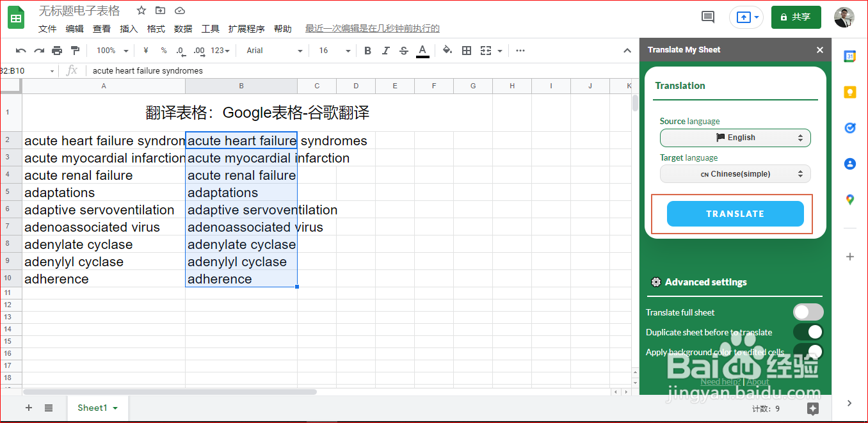Screen dimensions: 868x423
Task: Open the 格式 menu
Action: click(156, 29)
